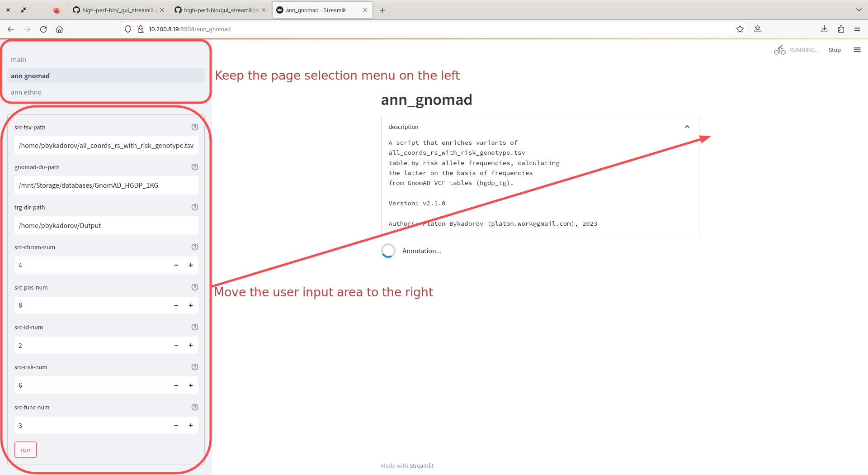The image size is (868, 475).
Task: Decrement src-risk-num using the minus control
Action: 176,385
